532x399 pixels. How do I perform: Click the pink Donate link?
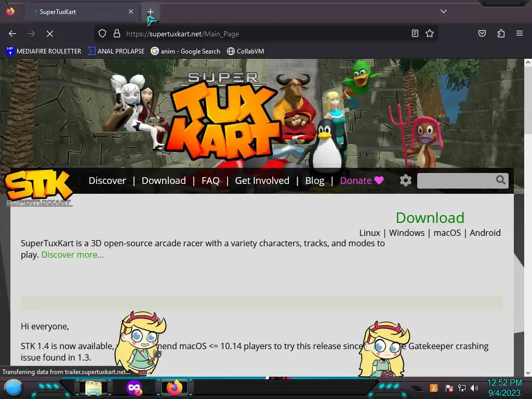click(x=362, y=180)
